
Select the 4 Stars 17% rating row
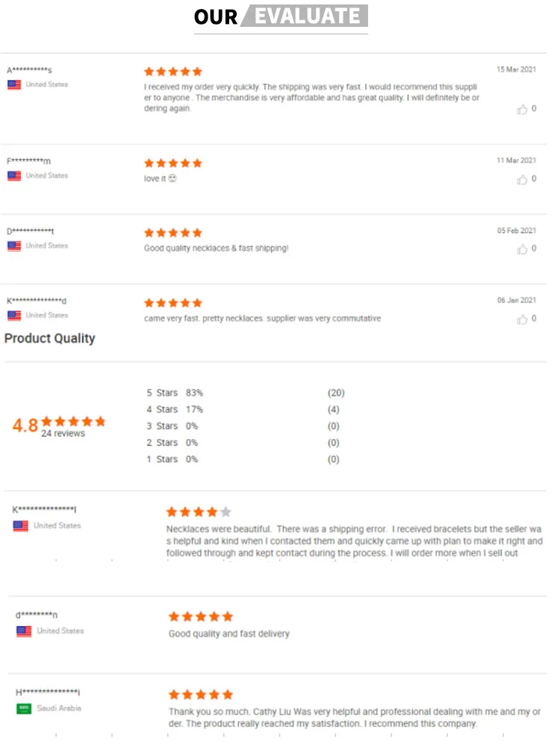click(175, 410)
